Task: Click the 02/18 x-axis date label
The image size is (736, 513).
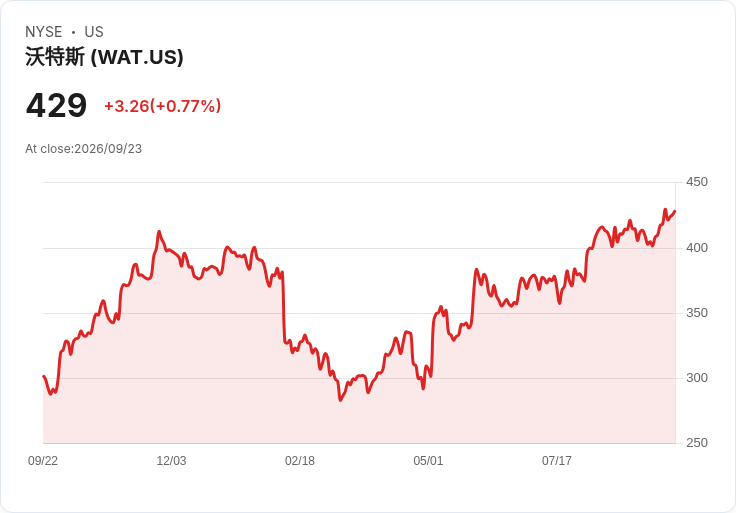Action: click(x=300, y=461)
